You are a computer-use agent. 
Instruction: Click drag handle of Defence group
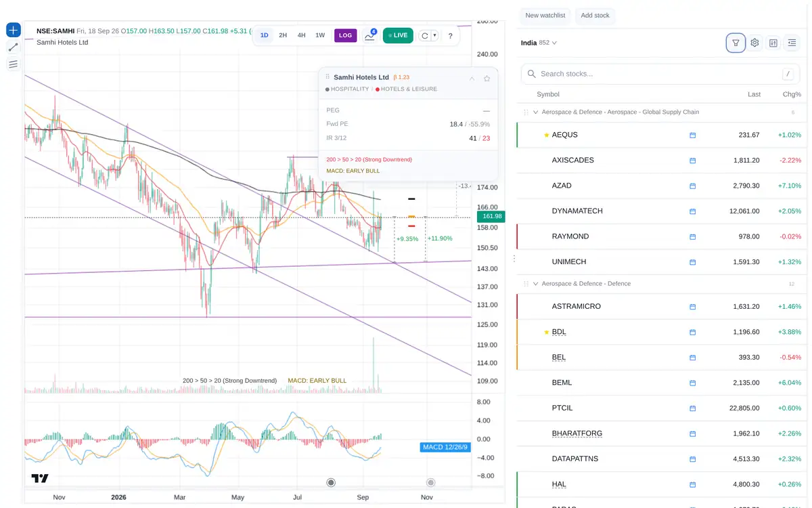click(526, 284)
